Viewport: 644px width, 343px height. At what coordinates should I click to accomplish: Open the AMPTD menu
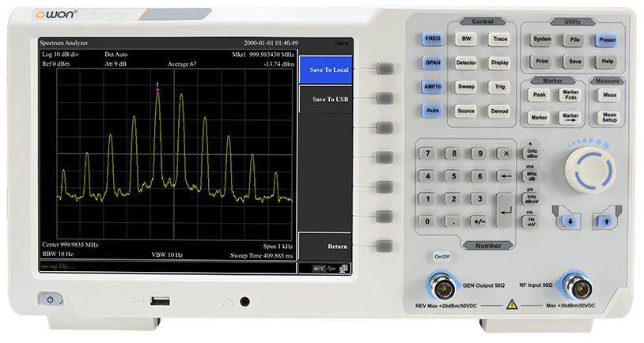coord(432,87)
